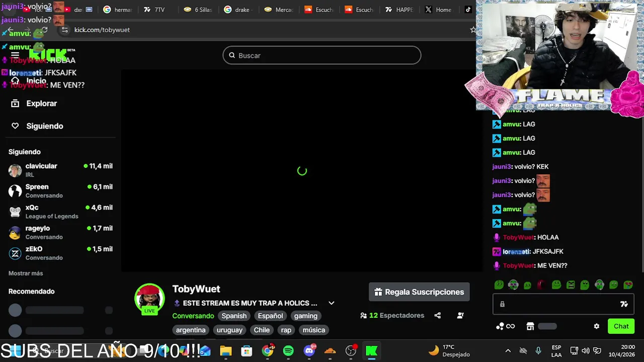644x362 pixels.
Task: Pick the first green blob quick emote
Action: pos(499,285)
